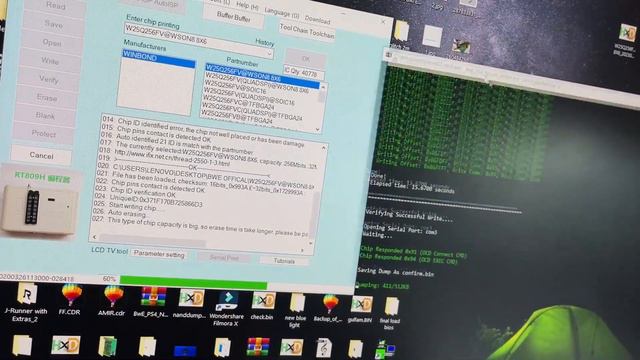Viewport: 640px width, 360px height.
Task: Select W25Q256FVC(QUADSPI)@TFBGA24 part number
Action: (251, 113)
